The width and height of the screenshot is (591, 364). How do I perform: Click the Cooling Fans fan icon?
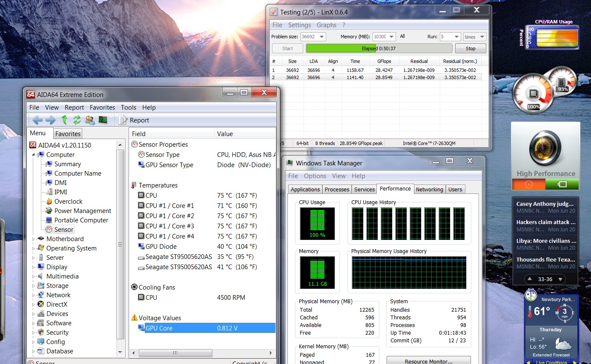[135, 287]
